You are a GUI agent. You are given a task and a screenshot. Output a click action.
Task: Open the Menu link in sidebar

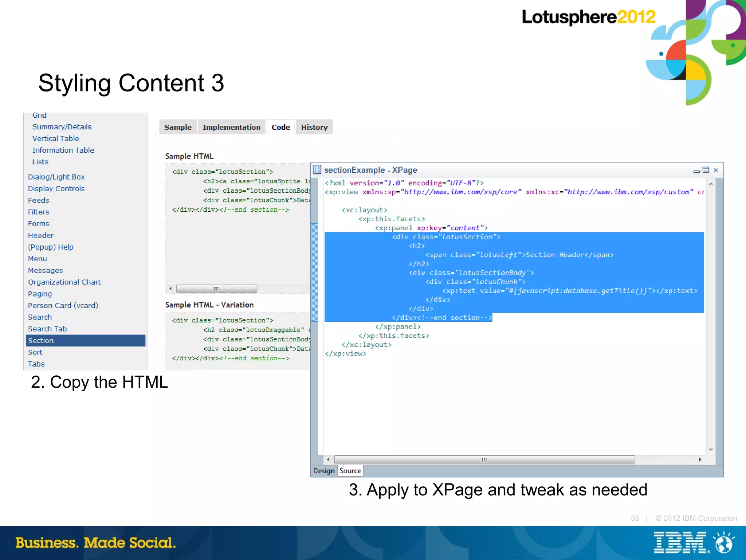tap(38, 258)
